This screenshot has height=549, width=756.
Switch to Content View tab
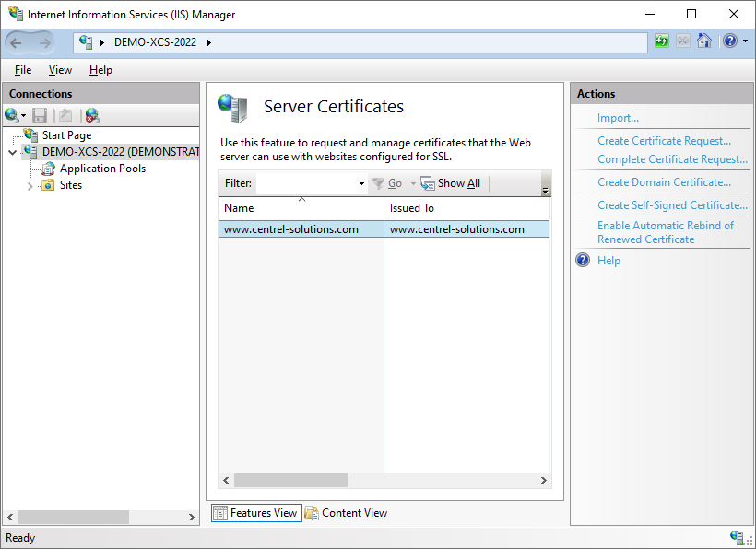point(347,513)
